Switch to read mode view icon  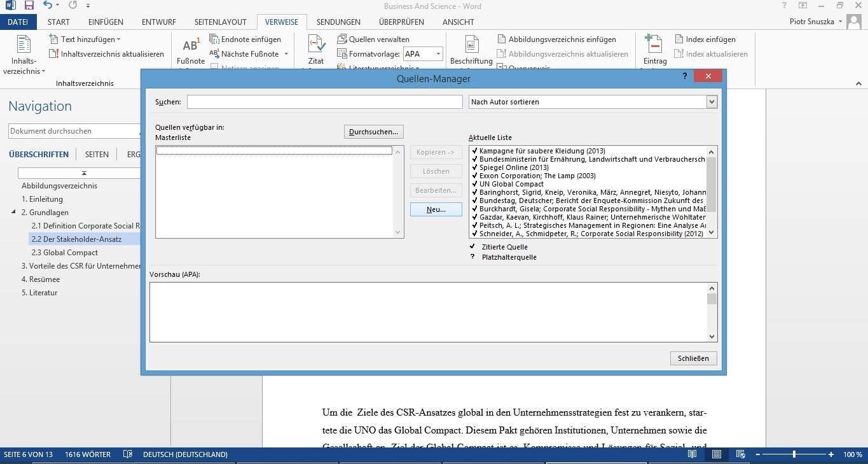tap(692, 454)
